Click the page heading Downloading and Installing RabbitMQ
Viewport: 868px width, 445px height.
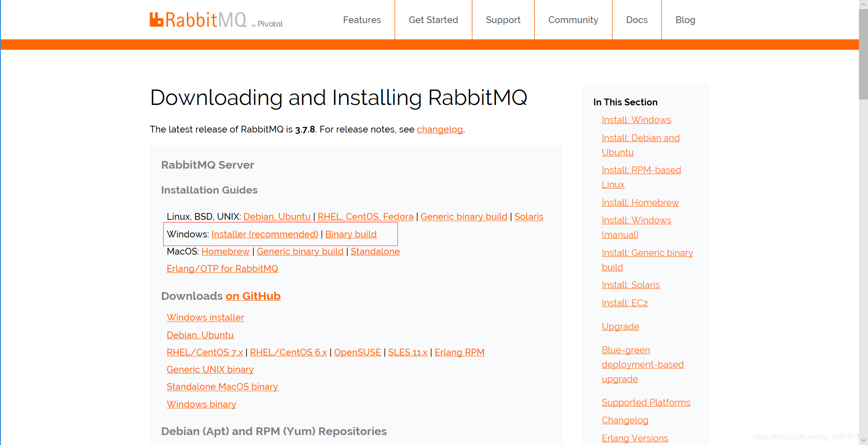click(339, 97)
